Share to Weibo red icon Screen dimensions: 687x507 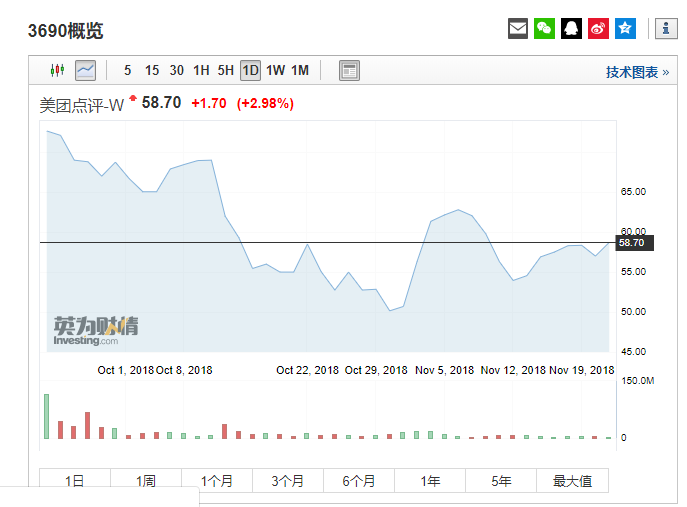pyautogui.click(x=598, y=28)
